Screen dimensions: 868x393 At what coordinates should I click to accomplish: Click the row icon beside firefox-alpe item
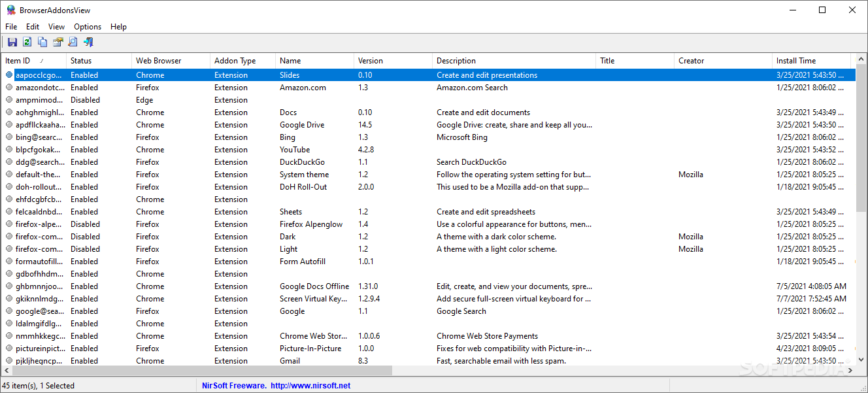(9, 224)
